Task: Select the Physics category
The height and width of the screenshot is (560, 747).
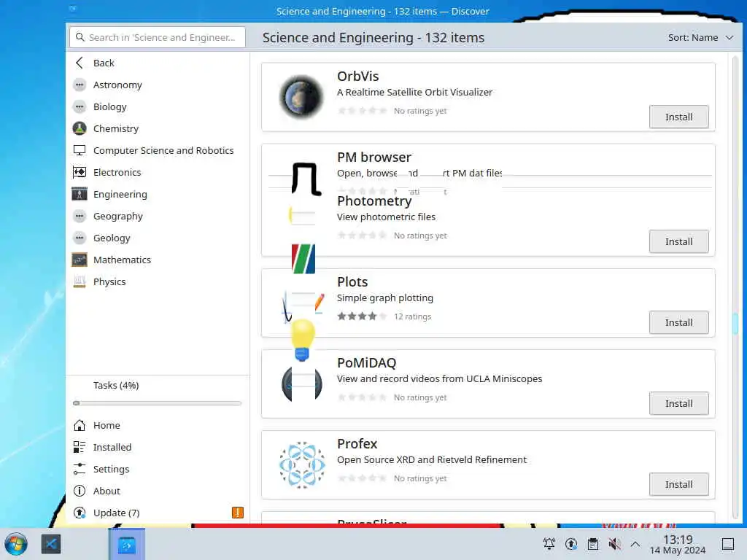Action: point(158,282)
